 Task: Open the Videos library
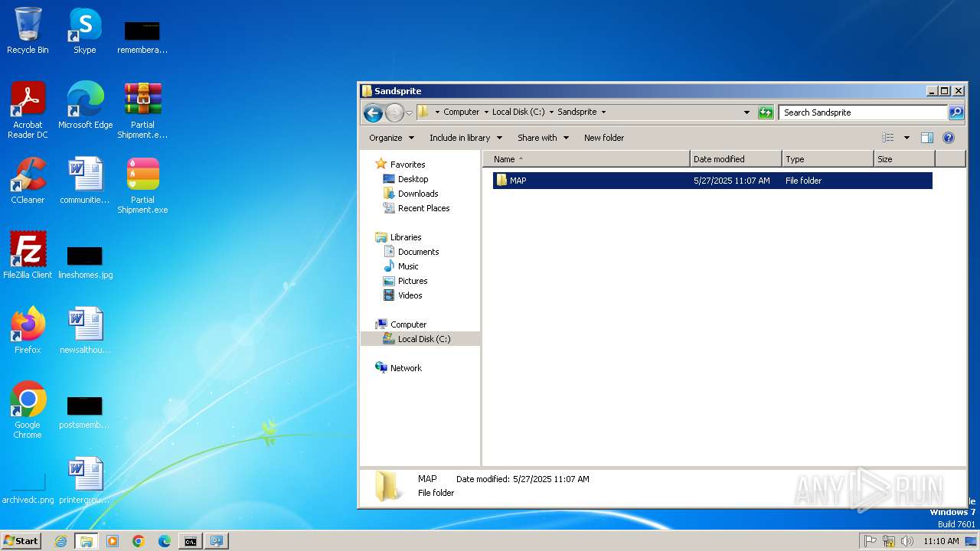[410, 295]
